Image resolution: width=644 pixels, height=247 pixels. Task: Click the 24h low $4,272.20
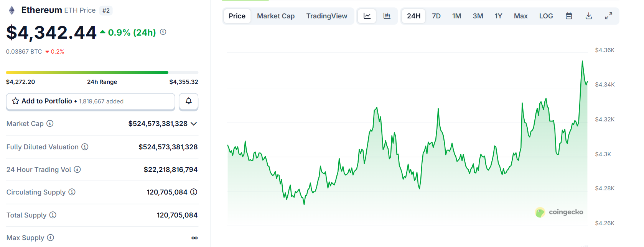20,82
